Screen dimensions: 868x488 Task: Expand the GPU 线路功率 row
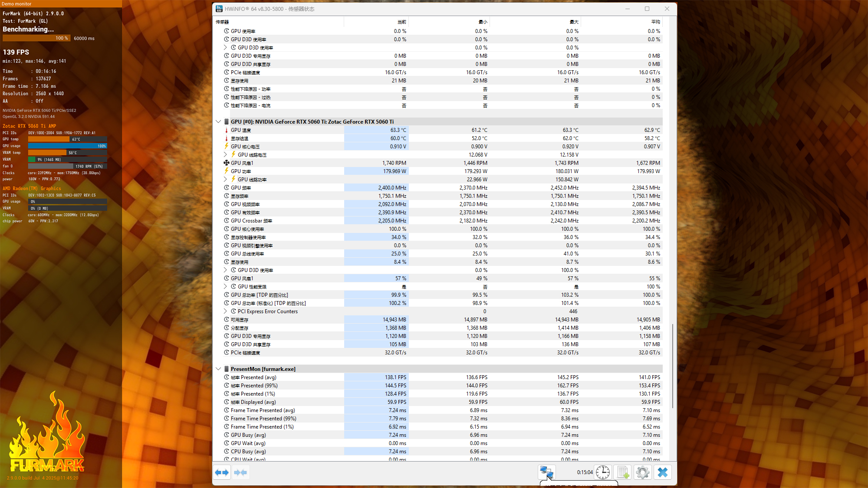point(225,180)
